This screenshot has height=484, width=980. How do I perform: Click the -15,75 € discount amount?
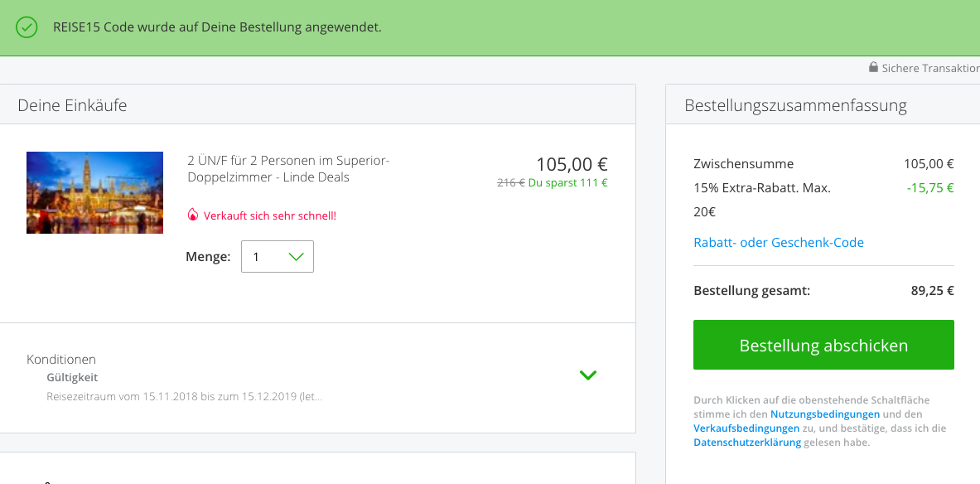[x=930, y=187]
